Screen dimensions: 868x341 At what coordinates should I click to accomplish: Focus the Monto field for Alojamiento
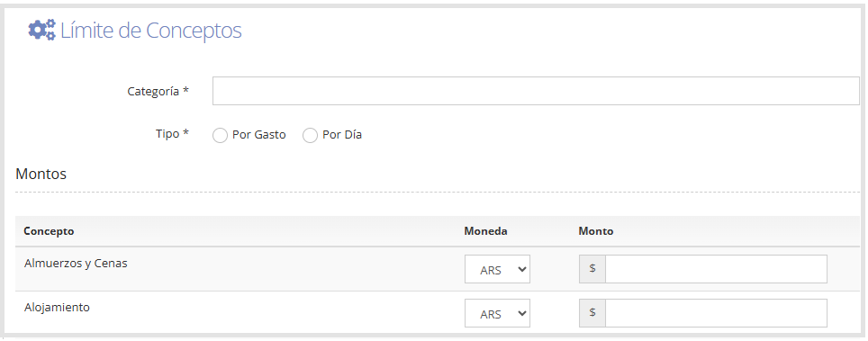(x=717, y=313)
